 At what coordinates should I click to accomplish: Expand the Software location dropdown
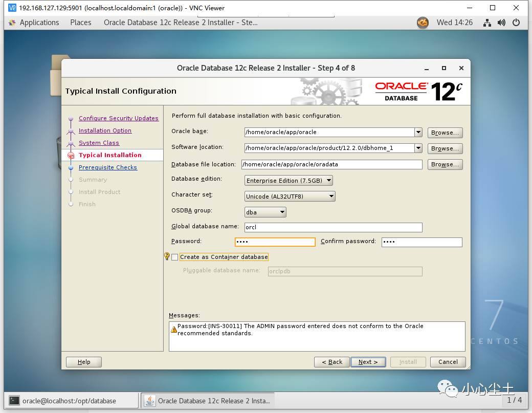[x=418, y=148]
